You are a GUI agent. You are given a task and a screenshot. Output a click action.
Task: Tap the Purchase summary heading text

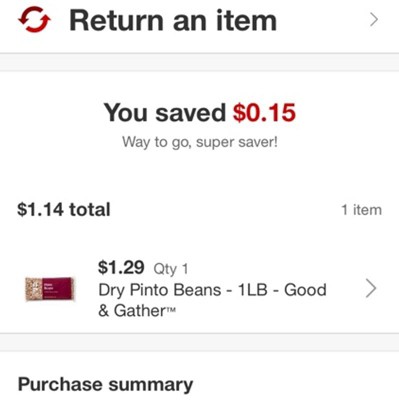point(105,385)
